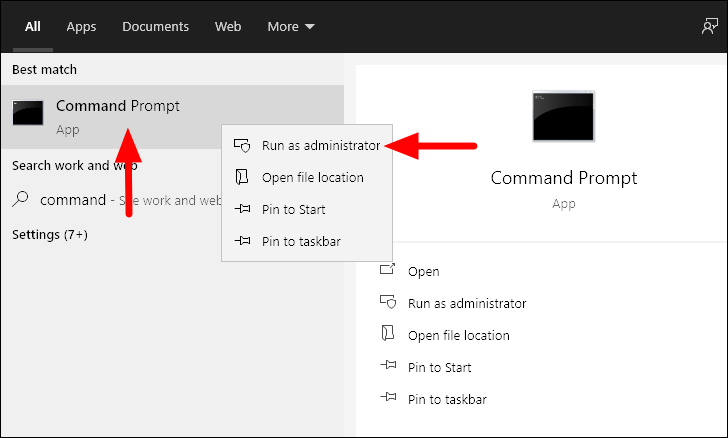Screen dimensions: 728x438
Task: Click Open file location in the right panel
Action: (x=459, y=335)
